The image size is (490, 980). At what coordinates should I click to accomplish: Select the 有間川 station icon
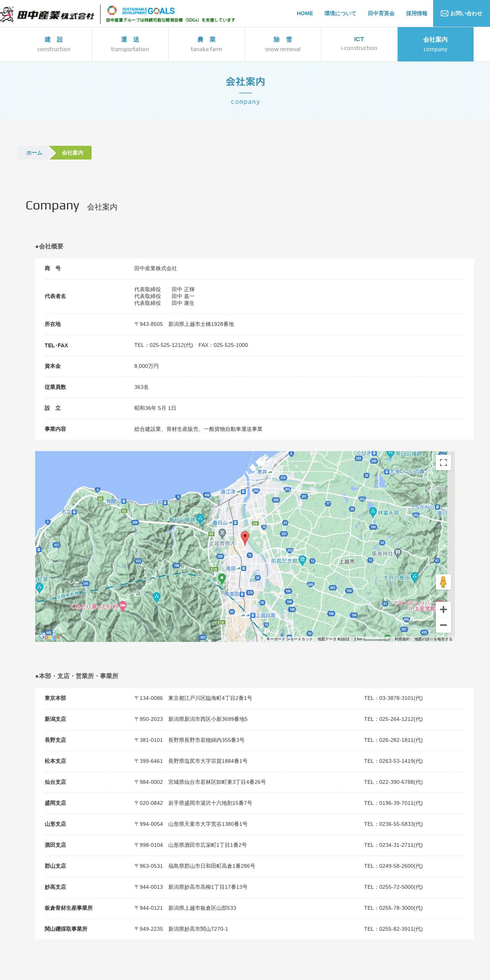tap(124, 501)
